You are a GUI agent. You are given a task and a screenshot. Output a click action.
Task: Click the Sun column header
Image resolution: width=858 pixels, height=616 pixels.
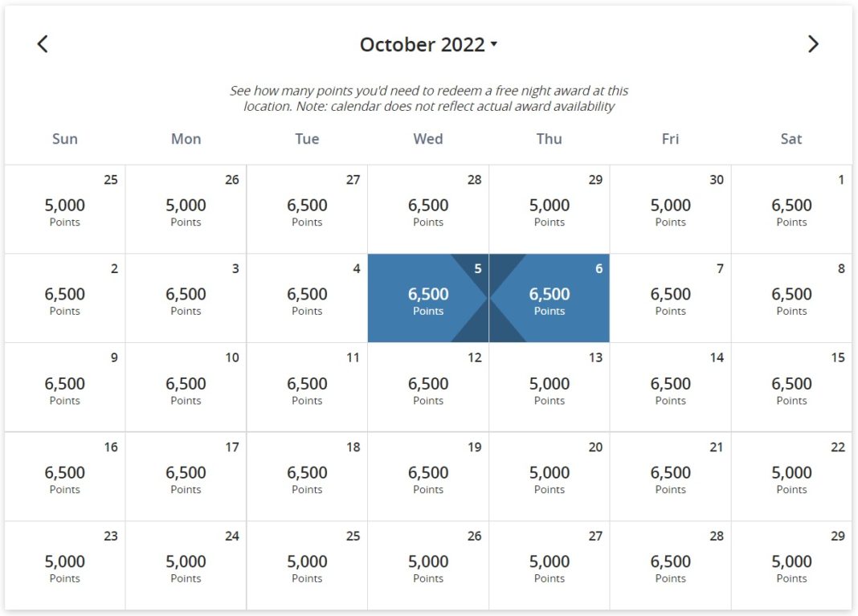64,138
